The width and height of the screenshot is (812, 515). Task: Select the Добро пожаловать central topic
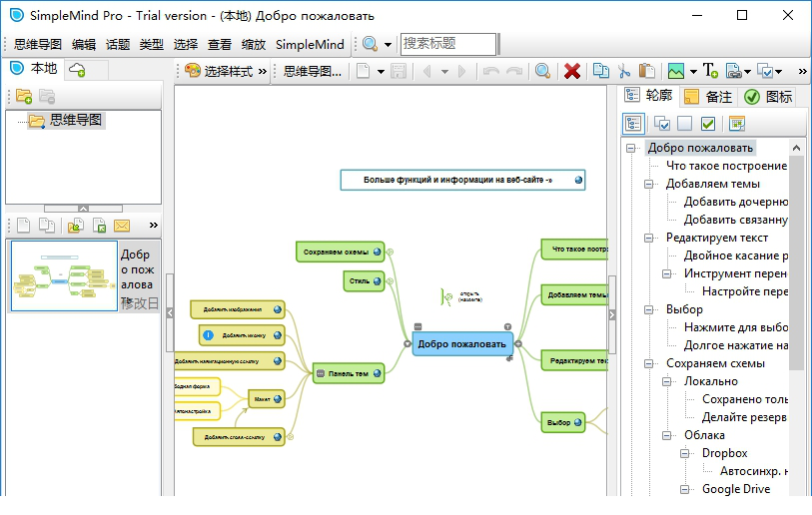coord(461,343)
